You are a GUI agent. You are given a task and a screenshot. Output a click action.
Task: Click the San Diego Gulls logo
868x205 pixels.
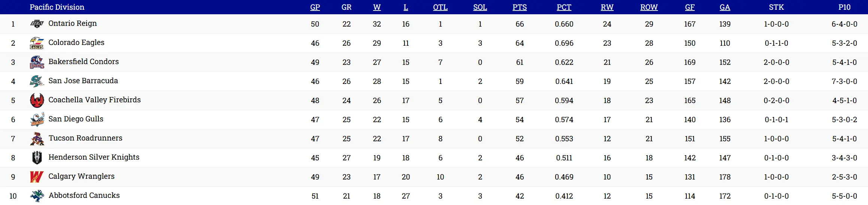pyautogui.click(x=37, y=120)
